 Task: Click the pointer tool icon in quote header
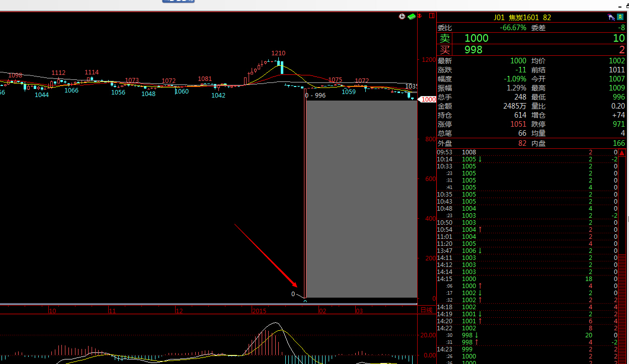tap(611, 17)
